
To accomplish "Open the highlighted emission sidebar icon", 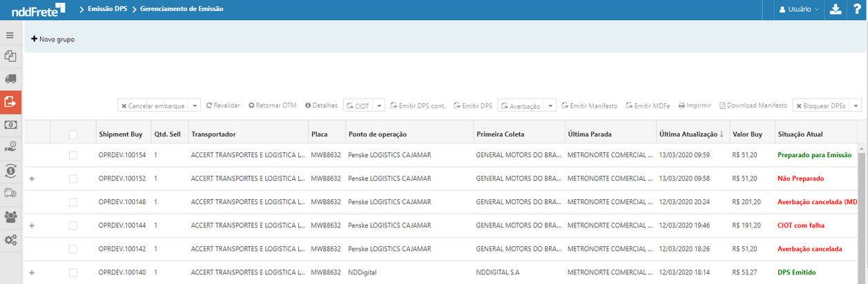I will (10, 102).
